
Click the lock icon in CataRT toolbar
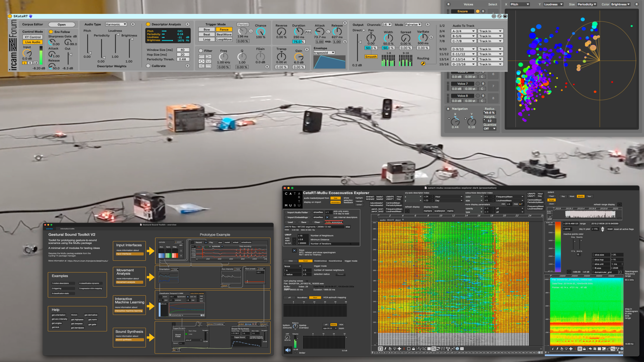click(414, 349)
